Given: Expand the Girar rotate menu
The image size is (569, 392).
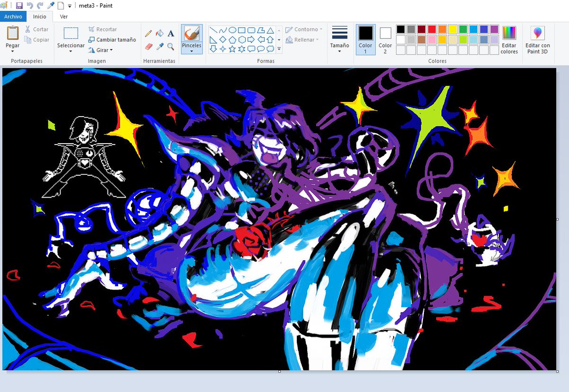Looking at the screenshot, I should click(111, 50).
